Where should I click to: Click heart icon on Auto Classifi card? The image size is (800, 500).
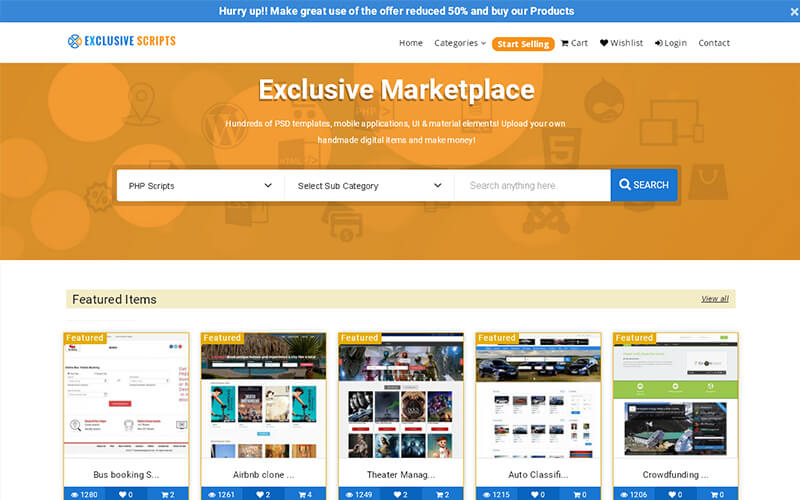click(535, 494)
